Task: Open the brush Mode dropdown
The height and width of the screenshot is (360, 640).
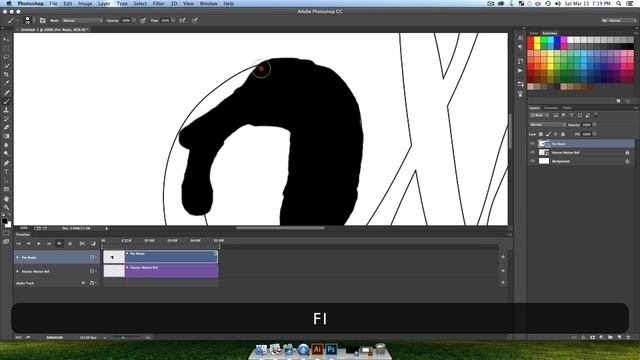Action: point(82,20)
